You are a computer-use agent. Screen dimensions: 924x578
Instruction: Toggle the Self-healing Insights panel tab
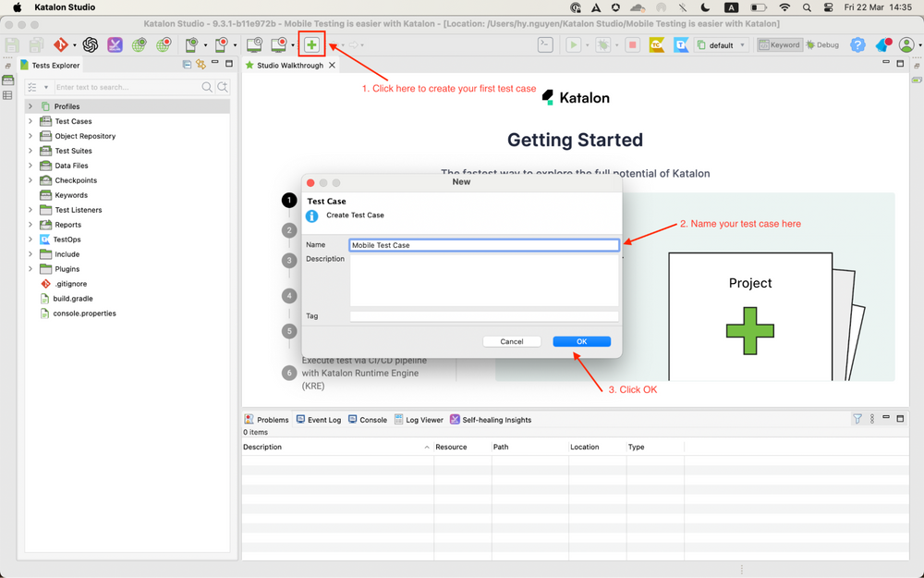(x=492, y=419)
